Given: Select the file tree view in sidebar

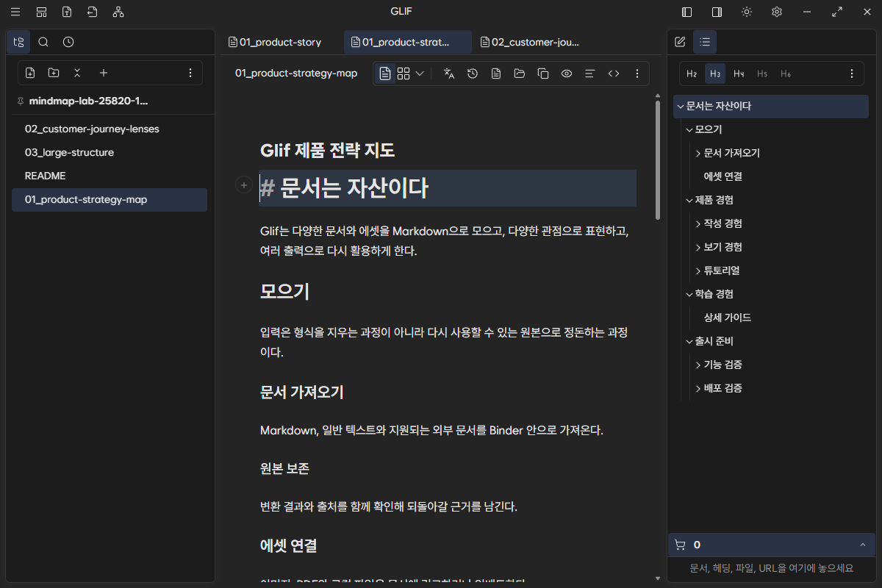Looking at the screenshot, I should [18, 42].
